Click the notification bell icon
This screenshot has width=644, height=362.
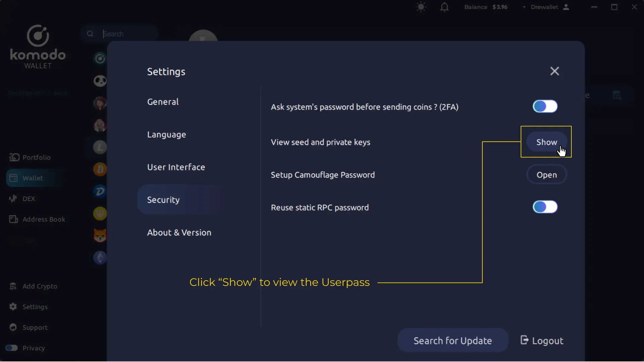tap(444, 7)
